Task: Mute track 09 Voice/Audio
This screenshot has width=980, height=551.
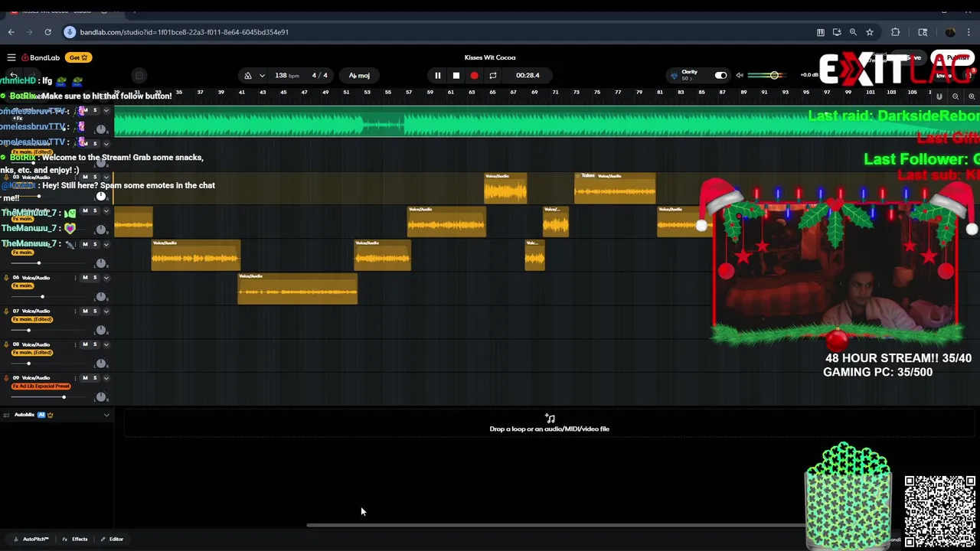Action: click(85, 378)
